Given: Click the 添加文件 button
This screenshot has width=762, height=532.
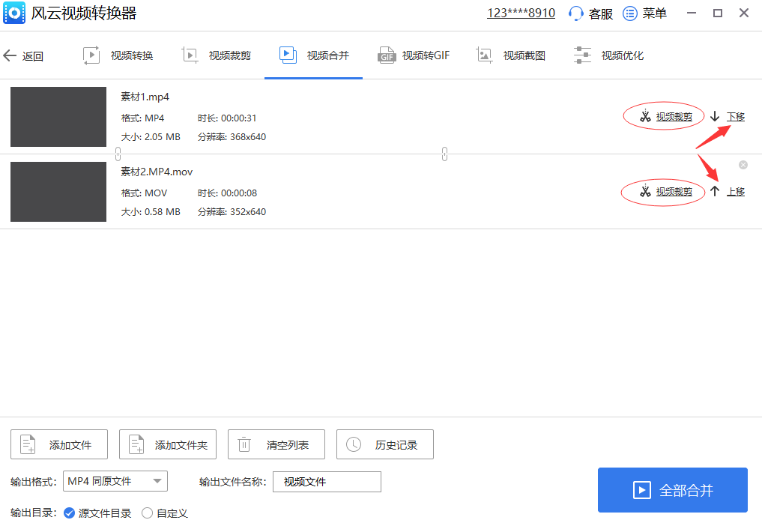Looking at the screenshot, I should click(58, 444).
